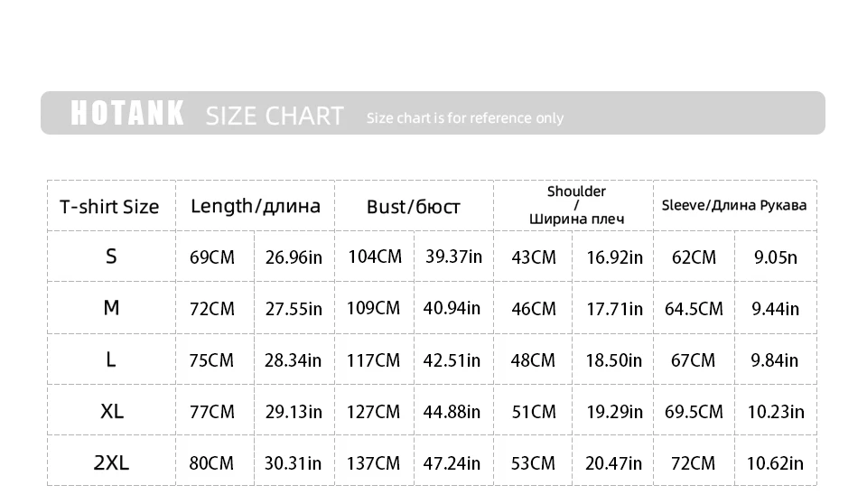Viewport: 867px width, 504px height.
Task: Select the 69.5CM sleeve cell
Action: pos(694,412)
